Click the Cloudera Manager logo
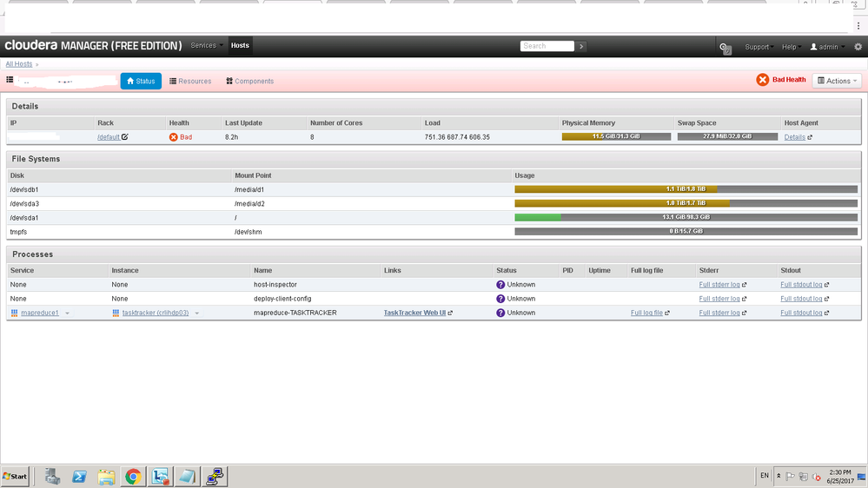 pos(93,45)
